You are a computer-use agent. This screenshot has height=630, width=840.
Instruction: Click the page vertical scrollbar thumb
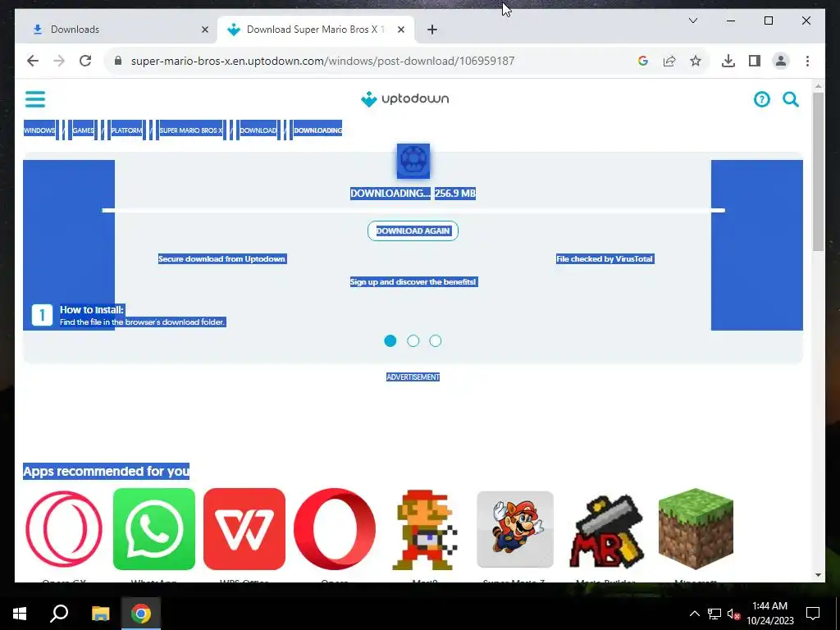[x=818, y=171]
